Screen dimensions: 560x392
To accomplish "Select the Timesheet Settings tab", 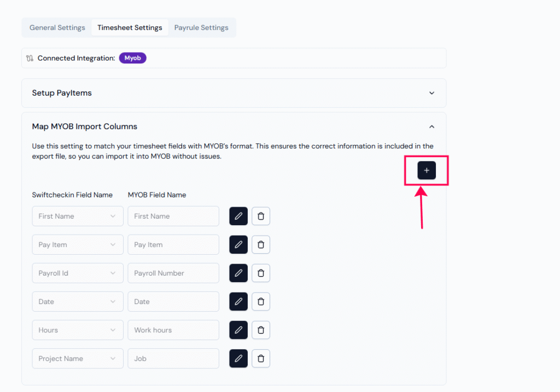I will pyautogui.click(x=130, y=27).
